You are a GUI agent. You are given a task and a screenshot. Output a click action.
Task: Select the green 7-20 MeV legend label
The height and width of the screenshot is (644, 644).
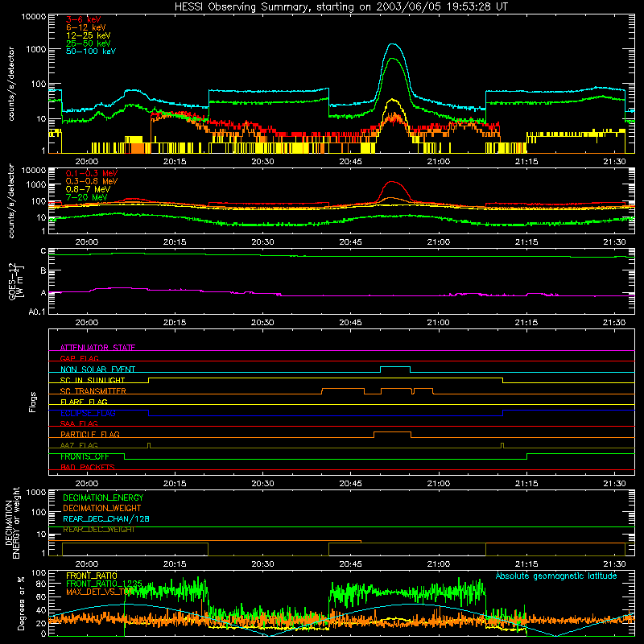click(86, 197)
